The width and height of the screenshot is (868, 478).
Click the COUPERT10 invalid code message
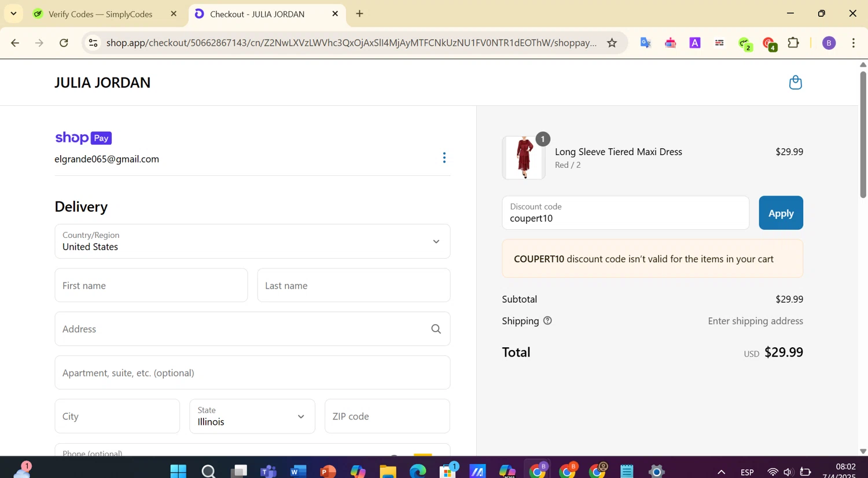(x=652, y=259)
